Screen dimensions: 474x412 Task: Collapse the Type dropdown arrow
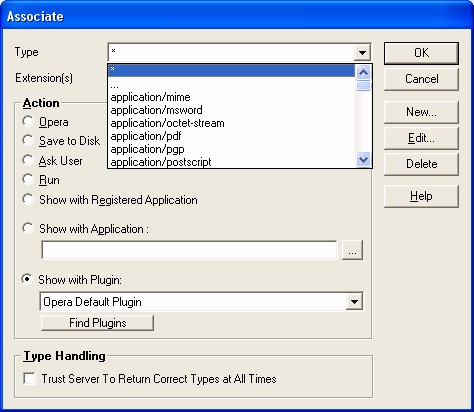[x=362, y=52]
